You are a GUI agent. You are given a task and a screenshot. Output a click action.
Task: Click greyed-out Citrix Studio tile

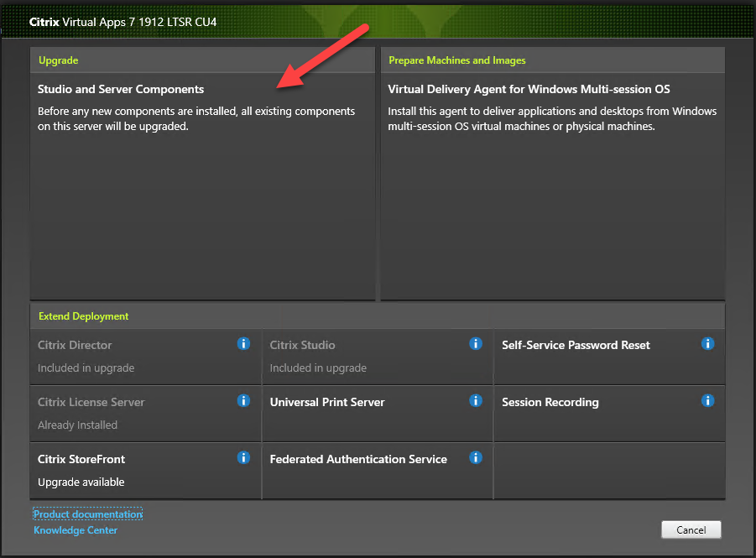378,357
